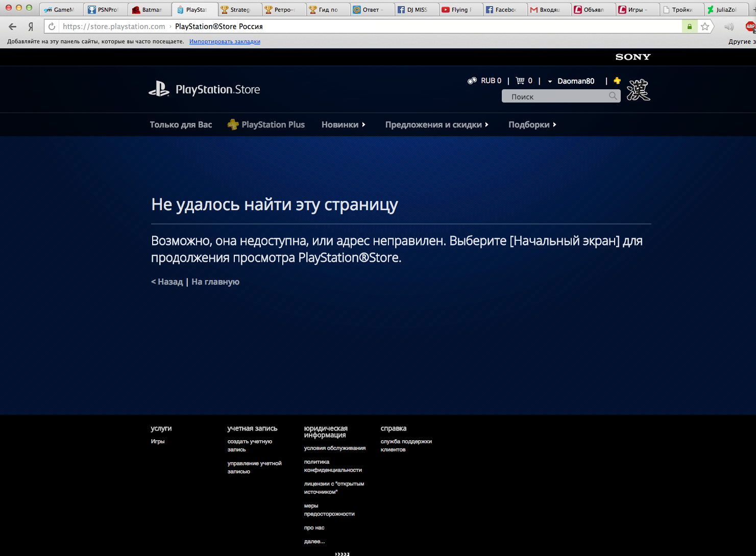Click the green lock security icon
The image size is (756, 556).
[690, 27]
